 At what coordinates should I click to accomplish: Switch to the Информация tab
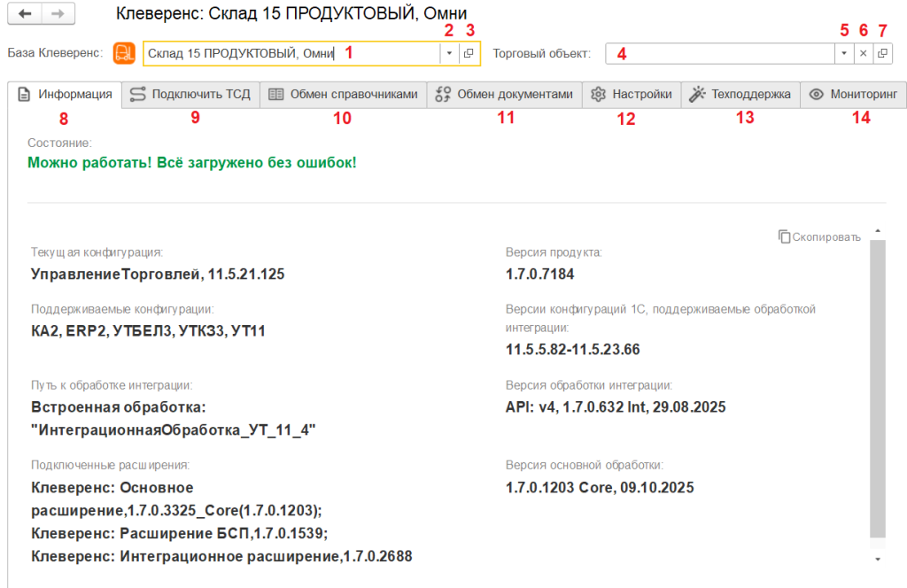coord(65,95)
